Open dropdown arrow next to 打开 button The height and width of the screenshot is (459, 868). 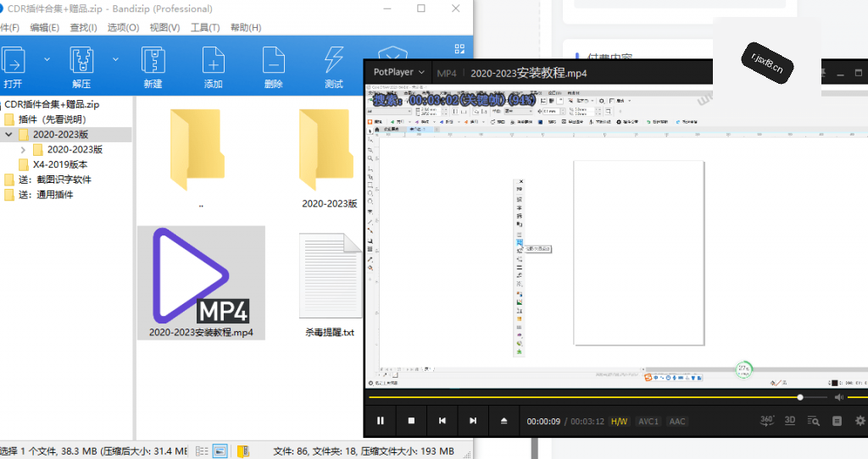point(47,59)
